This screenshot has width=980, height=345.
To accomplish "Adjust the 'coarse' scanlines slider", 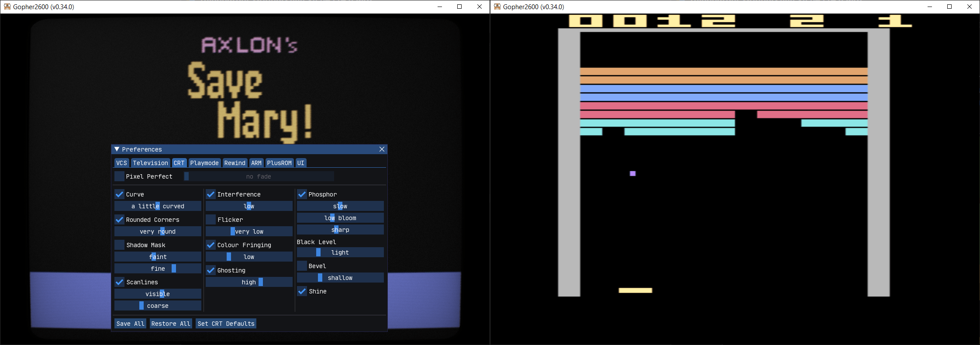I will click(158, 306).
